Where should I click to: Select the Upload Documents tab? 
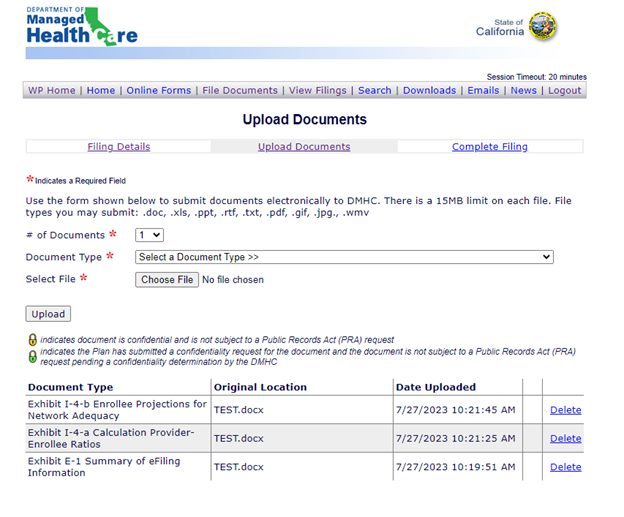pos(304,147)
